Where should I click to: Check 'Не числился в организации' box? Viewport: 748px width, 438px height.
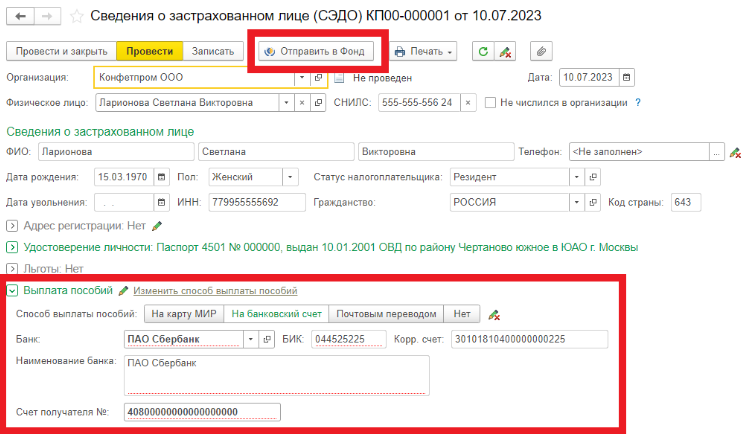[x=490, y=103]
